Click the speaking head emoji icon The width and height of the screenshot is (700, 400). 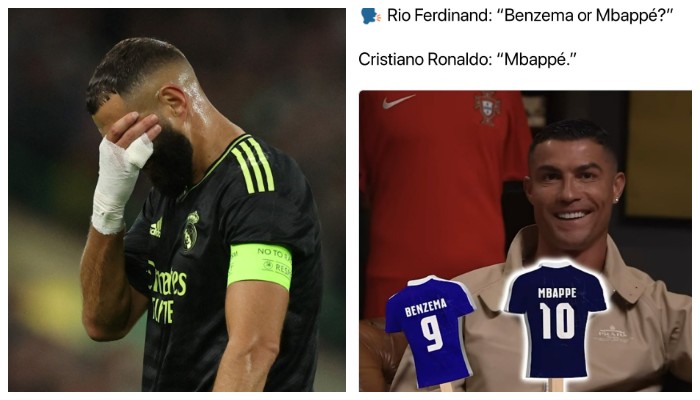371,16
